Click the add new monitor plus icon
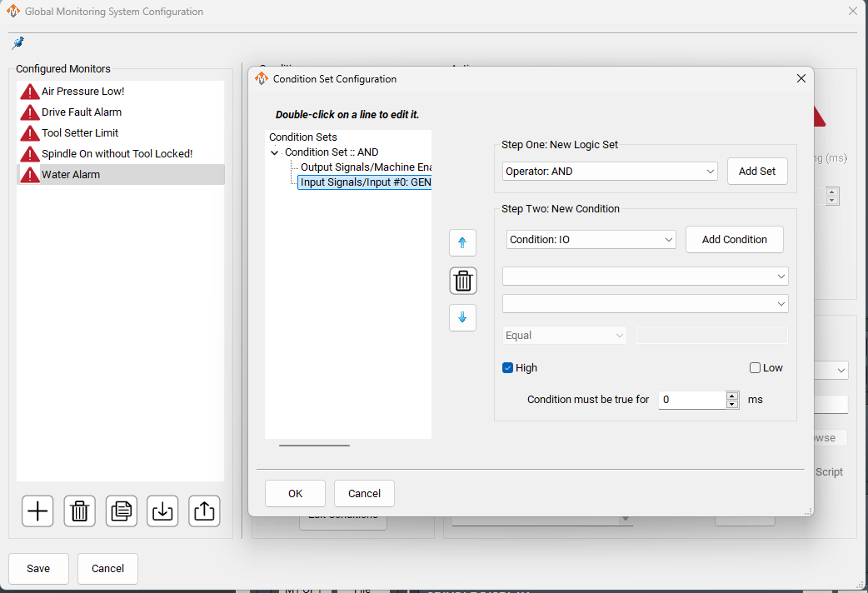868x593 pixels. pos(37,511)
